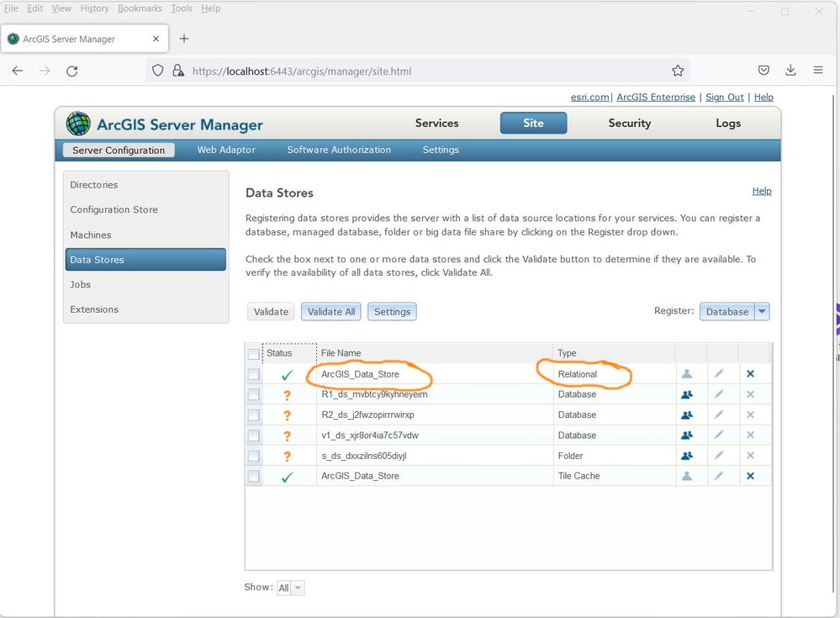840x618 pixels.
Task: Check the box for the ArcGIS_Data_Store Relational row
Action: point(254,374)
